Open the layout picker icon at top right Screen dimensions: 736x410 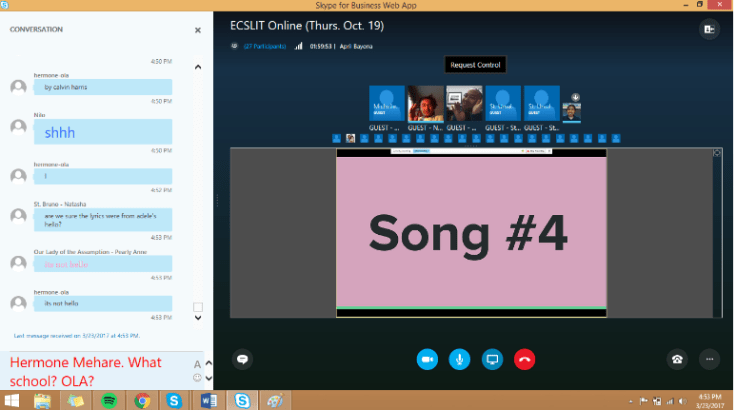pyautogui.click(x=709, y=30)
